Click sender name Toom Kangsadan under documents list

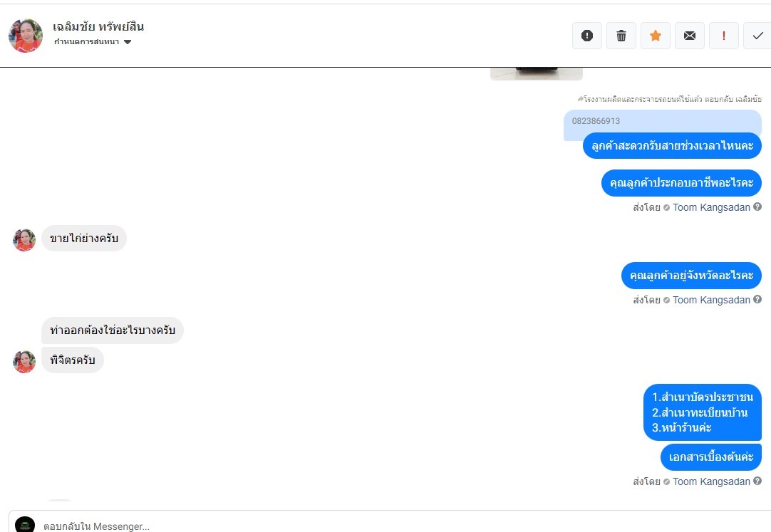click(711, 481)
